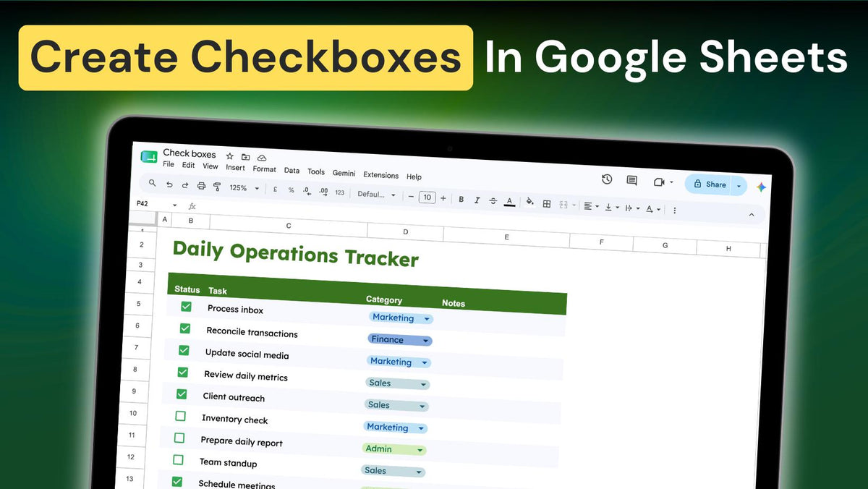Uncheck the Client outreach checkbox
This screenshot has width=868, height=489.
coord(182,394)
